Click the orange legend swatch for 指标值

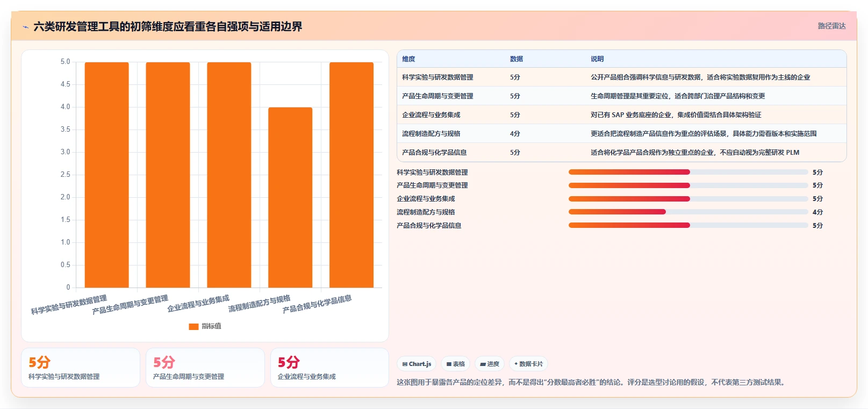[x=193, y=326]
